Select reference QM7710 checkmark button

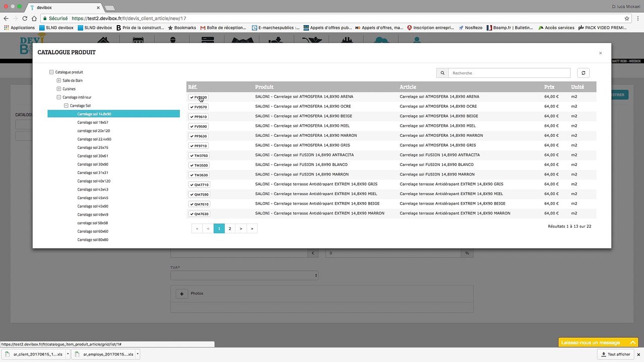point(199,185)
